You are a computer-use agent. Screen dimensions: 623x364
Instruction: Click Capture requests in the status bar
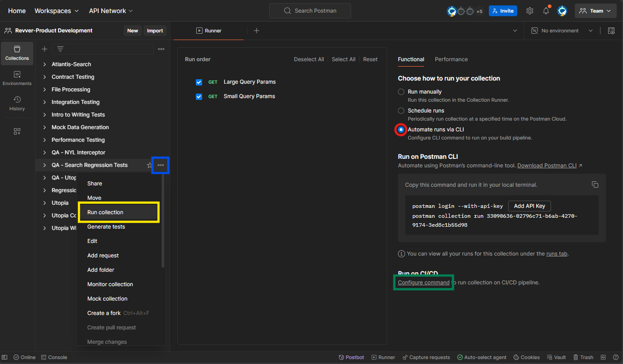[426, 357]
